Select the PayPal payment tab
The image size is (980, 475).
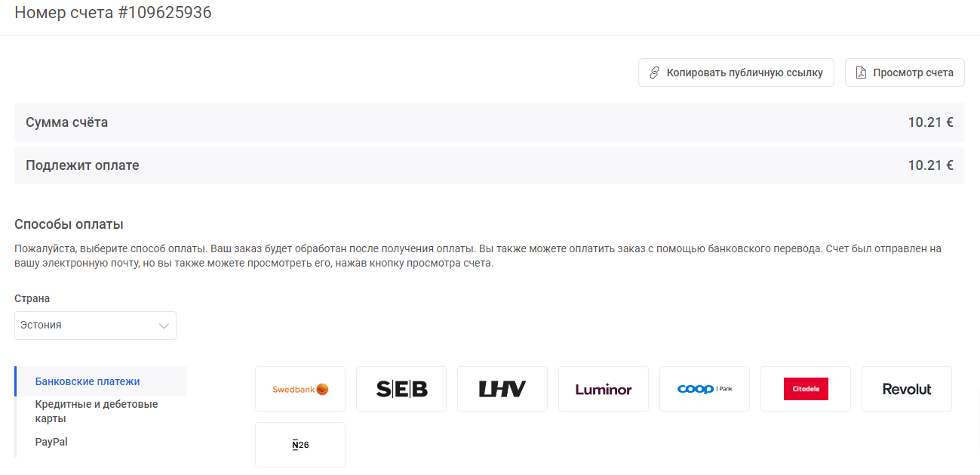[51, 442]
